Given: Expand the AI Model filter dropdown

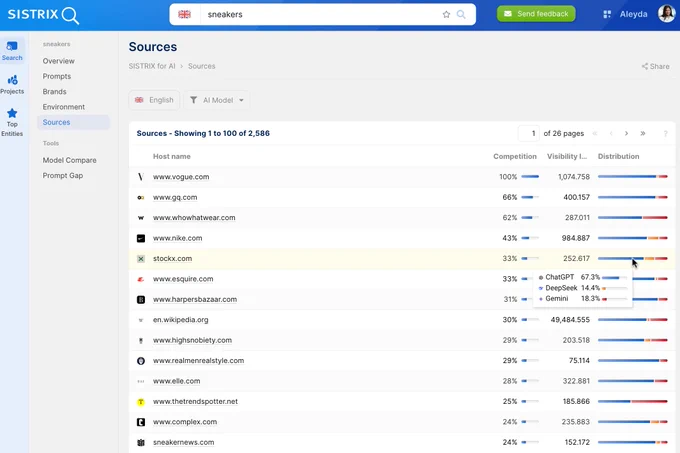Looking at the screenshot, I should pos(217,100).
